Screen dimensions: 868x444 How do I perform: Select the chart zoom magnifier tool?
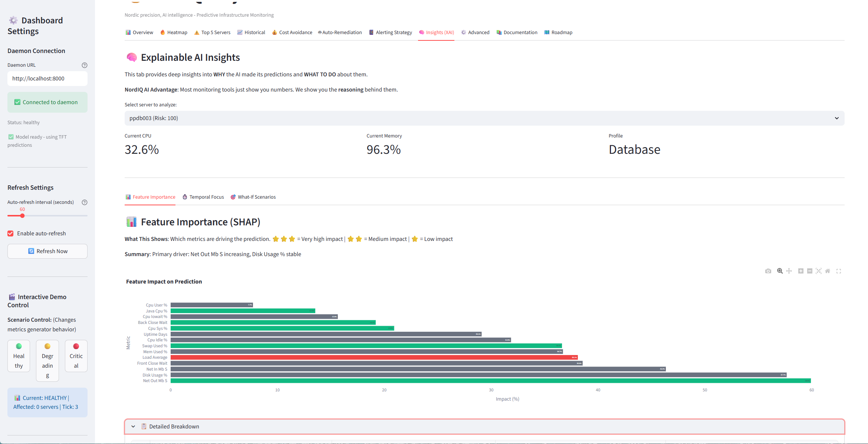pyautogui.click(x=780, y=271)
